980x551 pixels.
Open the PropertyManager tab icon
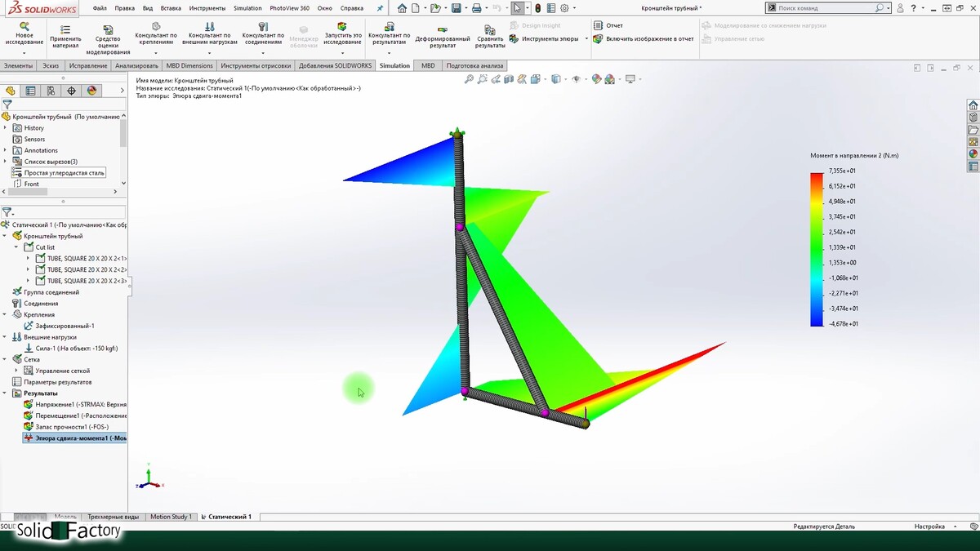tap(30, 91)
